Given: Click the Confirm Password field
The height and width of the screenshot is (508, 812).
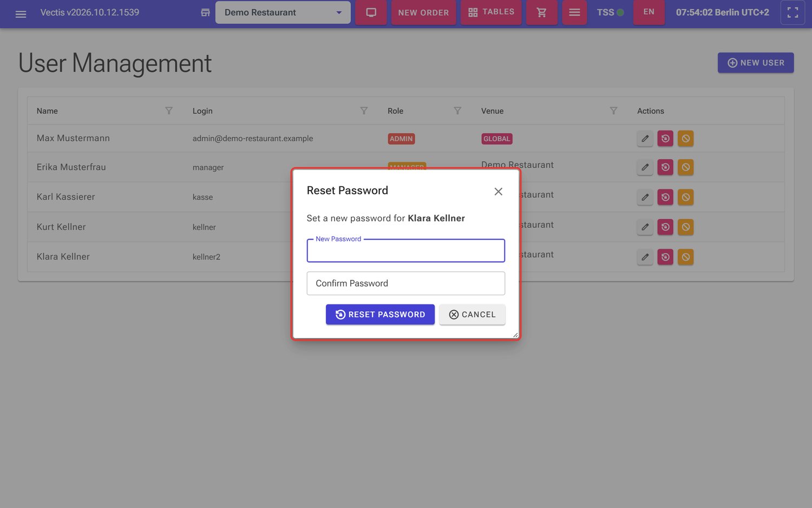Looking at the screenshot, I should click(x=405, y=283).
